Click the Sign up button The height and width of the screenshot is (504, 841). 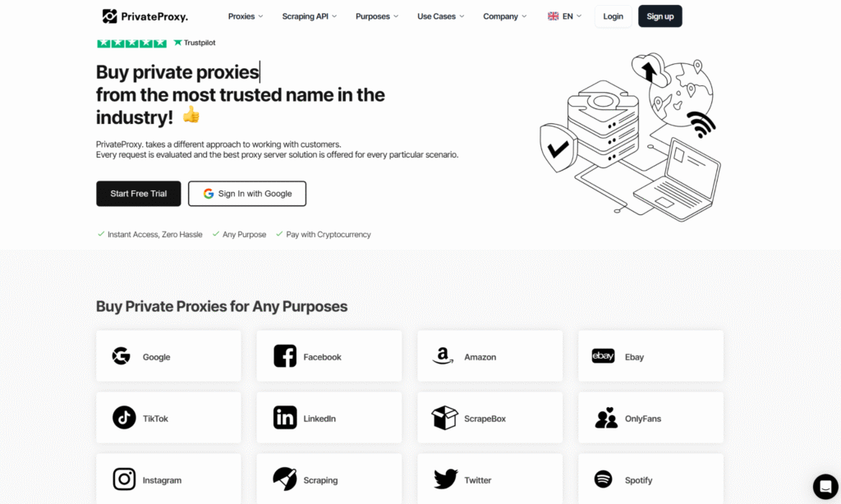(x=659, y=16)
